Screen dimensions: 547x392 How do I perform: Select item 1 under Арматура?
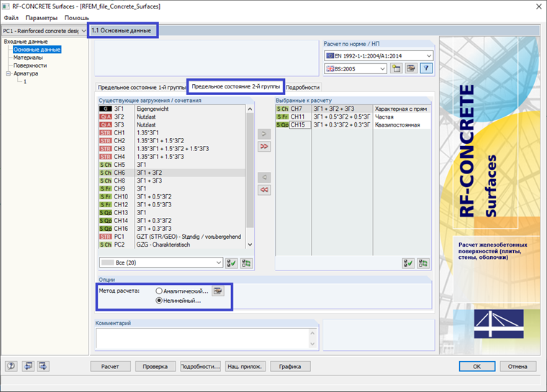[24, 81]
